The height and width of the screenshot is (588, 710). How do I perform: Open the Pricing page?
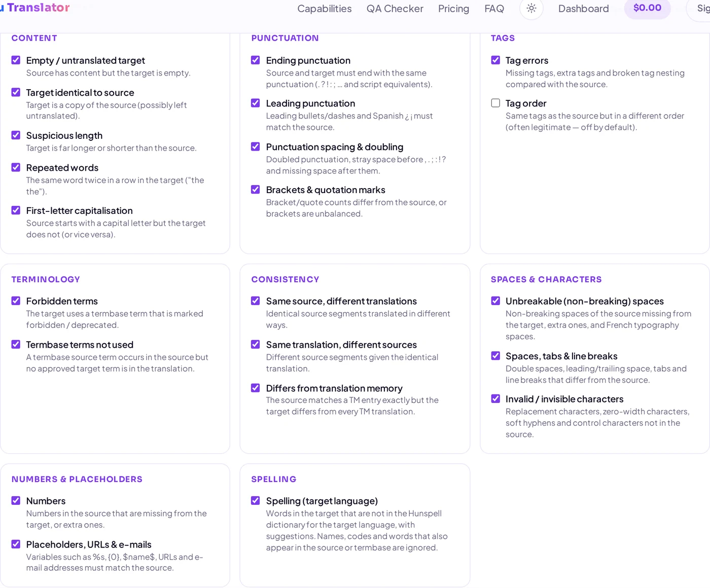click(454, 9)
